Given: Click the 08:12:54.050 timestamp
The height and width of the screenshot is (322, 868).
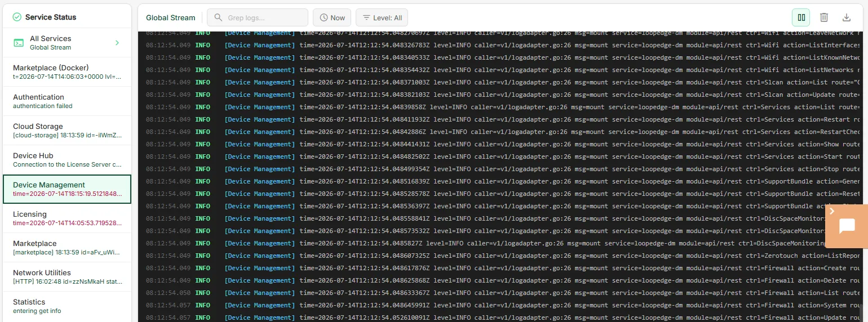Looking at the screenshot, I should (x=168, y=293).
